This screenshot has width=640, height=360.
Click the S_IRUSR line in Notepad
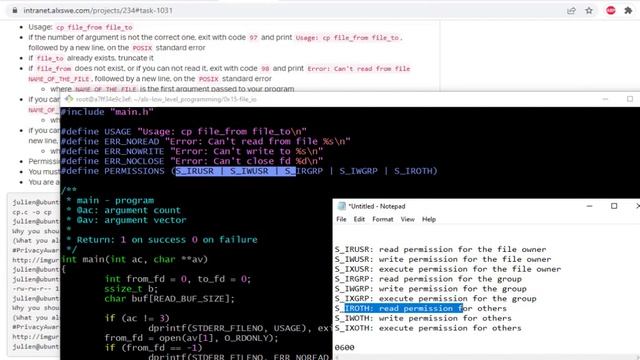click(440, 249)
